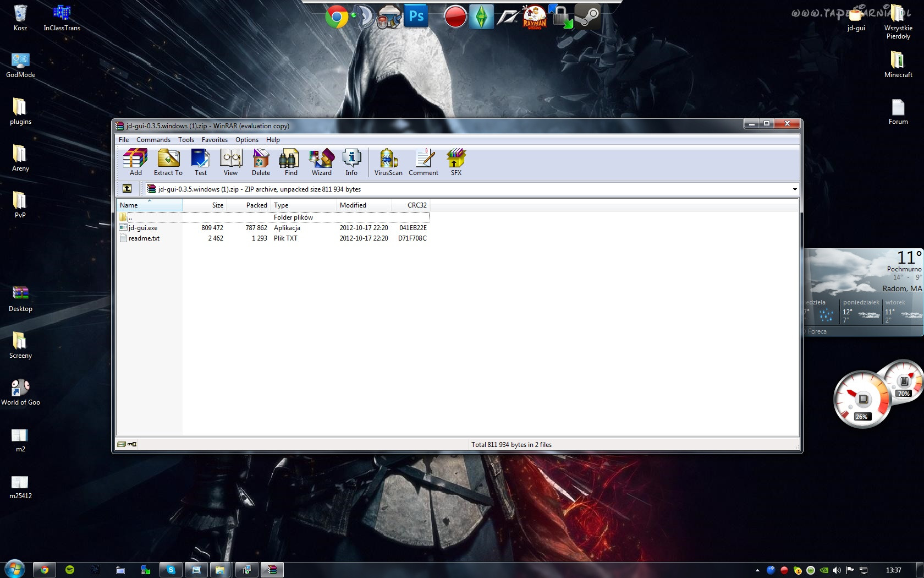Select the parent folder '..' row

[273, 217]
